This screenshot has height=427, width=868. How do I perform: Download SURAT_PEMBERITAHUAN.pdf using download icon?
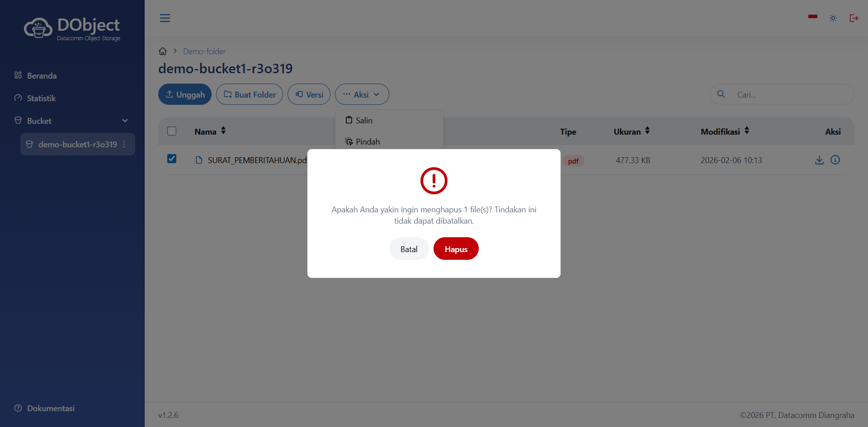point(819,160)
